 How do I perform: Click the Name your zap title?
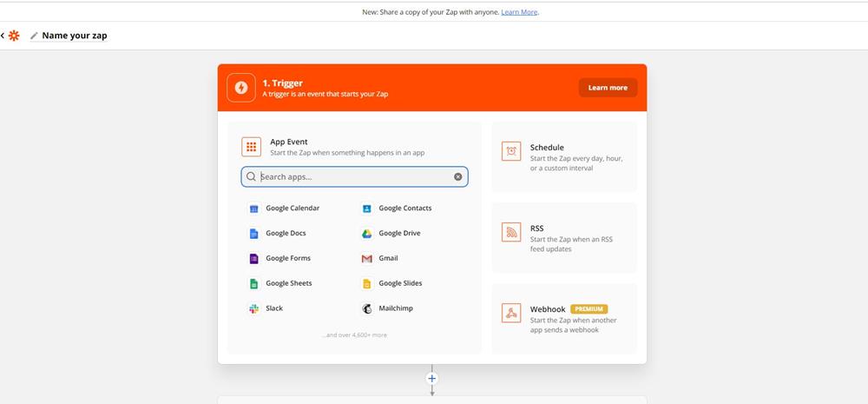pyautogui.click(x=75, y=36)
